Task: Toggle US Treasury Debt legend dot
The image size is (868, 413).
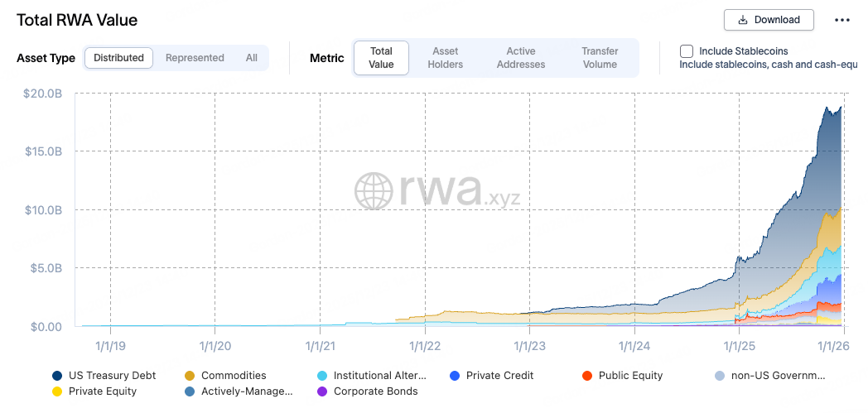Action: (57, 376)
